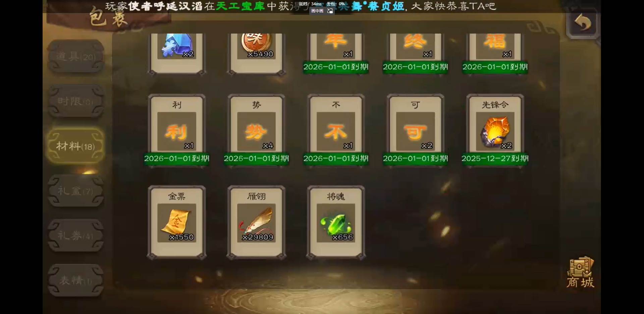The width and height of the screenshot is (644, 314).
Task: Click the 画中画 label in the overlay
Action: [317, 11]
